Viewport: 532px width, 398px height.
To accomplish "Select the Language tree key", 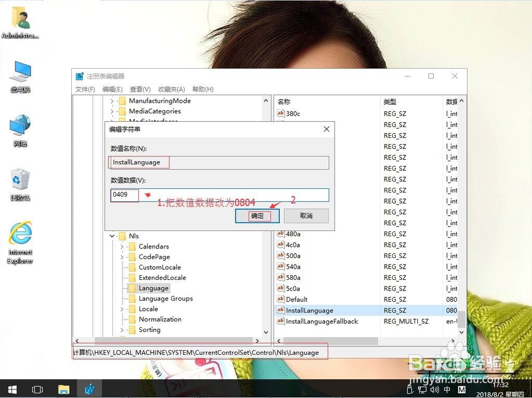I will (153, 288).
